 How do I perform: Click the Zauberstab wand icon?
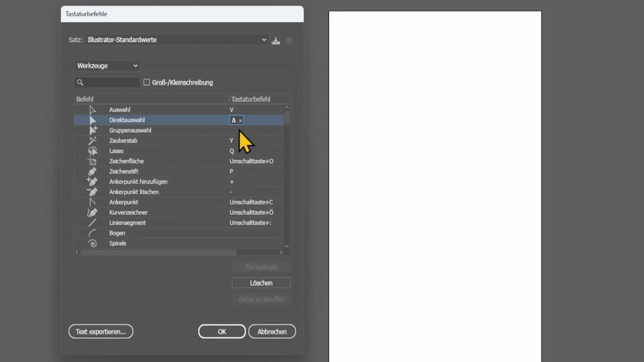click(93, 140)
